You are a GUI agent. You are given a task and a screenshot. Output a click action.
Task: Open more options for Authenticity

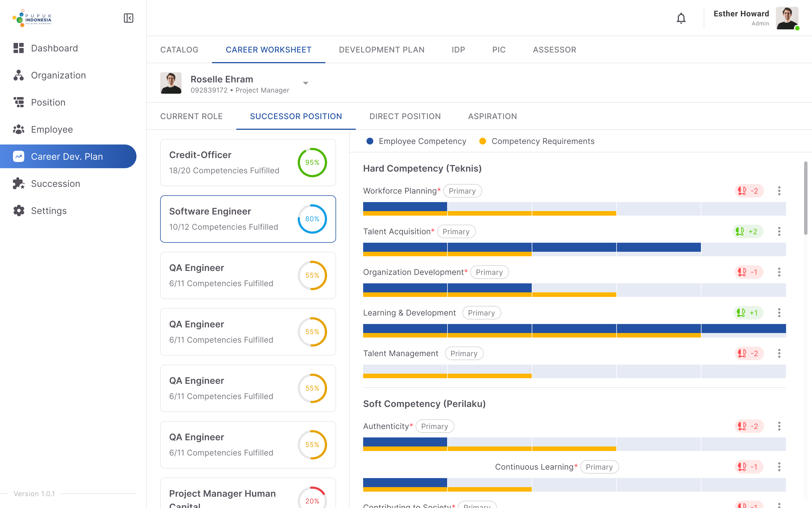tap(779, 426)
